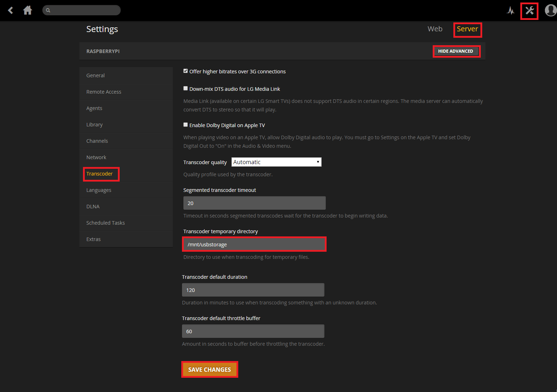The image size is (557, 392).
Task: Click the back arrow icon
Action: (x=11, y=10)
